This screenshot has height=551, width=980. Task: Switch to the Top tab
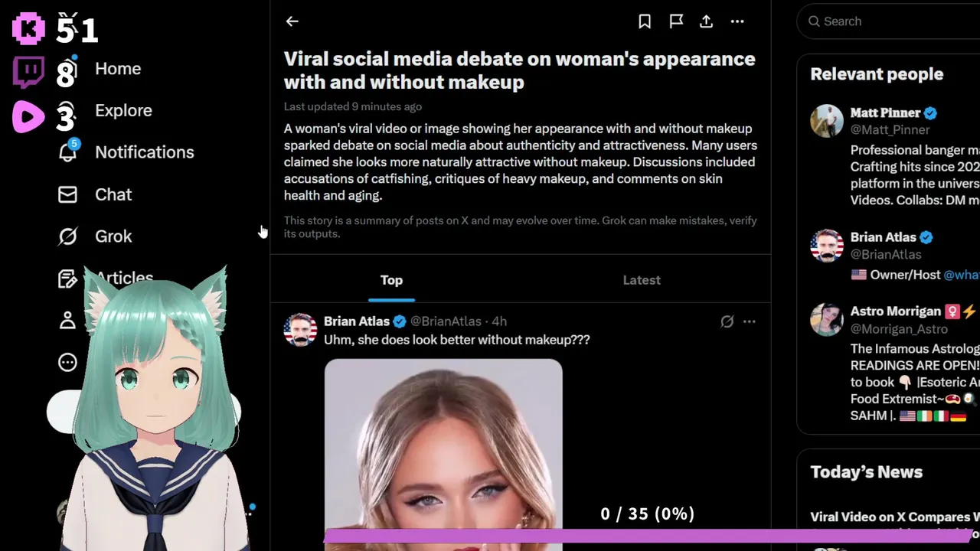pos(391,280)
